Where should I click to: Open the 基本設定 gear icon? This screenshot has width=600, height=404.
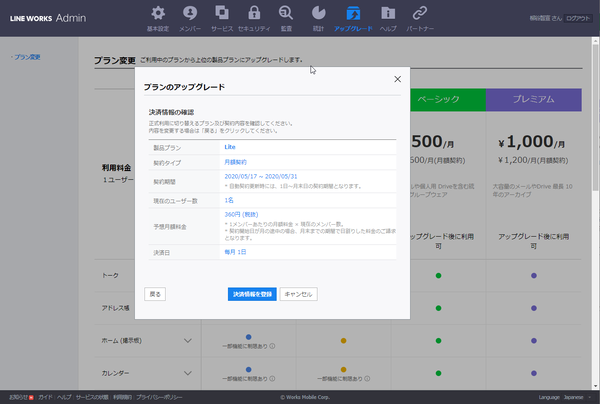(x=158, y=14)
